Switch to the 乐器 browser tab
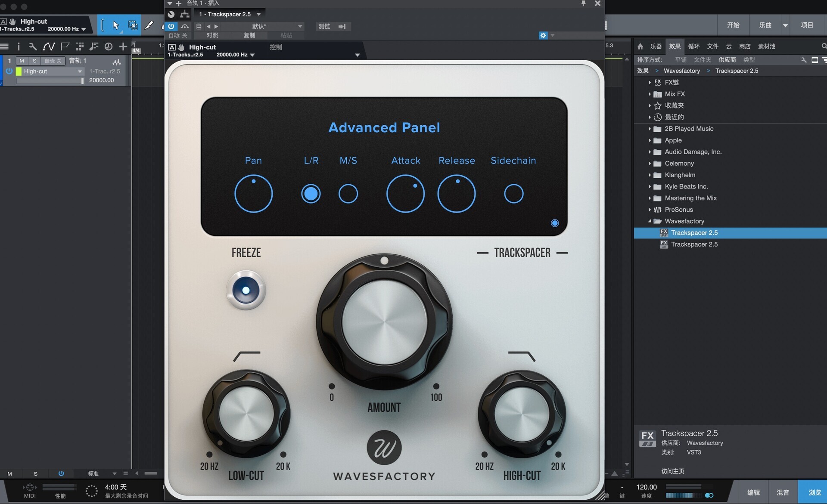 point(656,46)
